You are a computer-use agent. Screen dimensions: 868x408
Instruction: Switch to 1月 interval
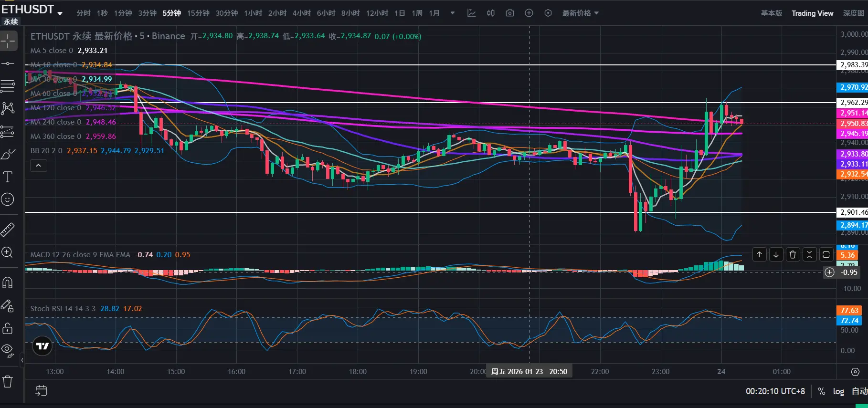tap(434, 13)
